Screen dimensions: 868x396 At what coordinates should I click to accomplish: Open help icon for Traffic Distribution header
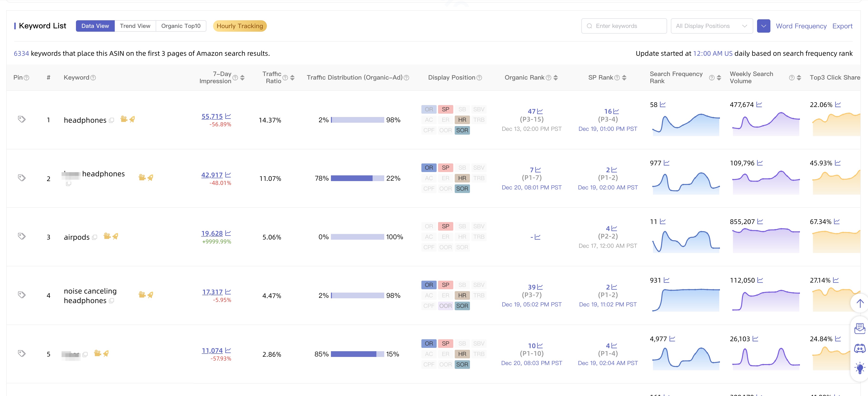point(407,78)
